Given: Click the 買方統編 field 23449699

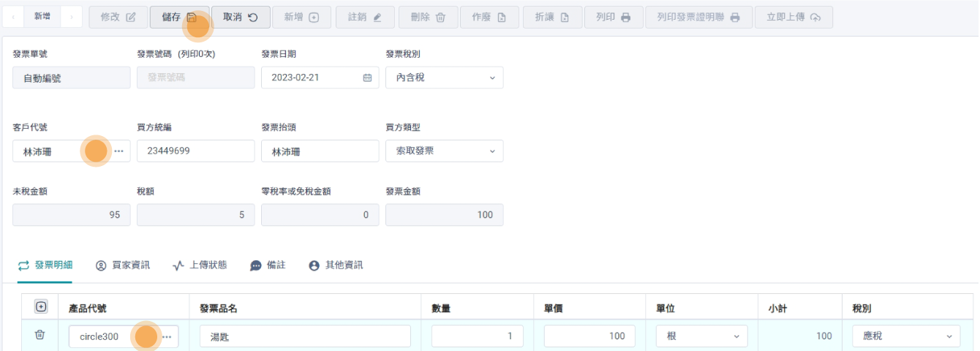Looking at the screenshot, I should (195, 151).
